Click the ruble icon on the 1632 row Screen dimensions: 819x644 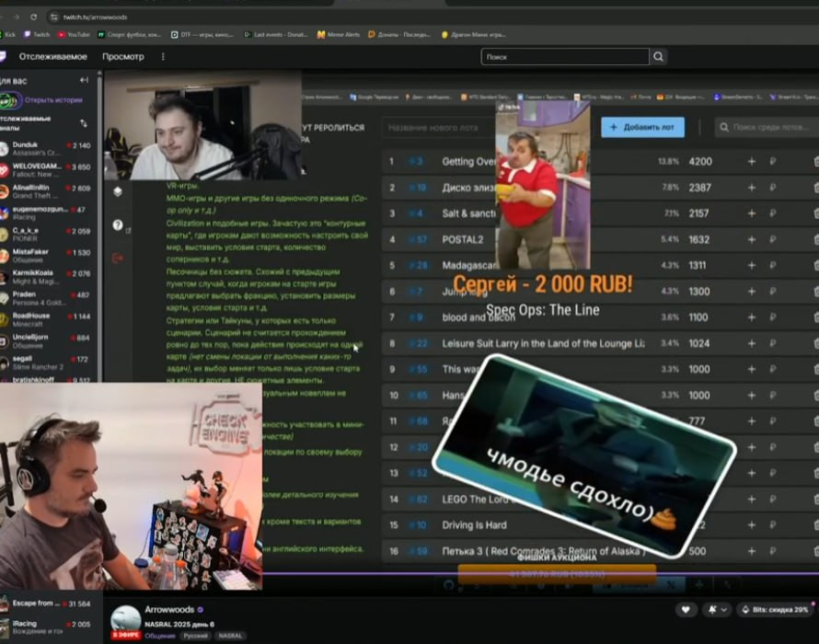coord(772,240)
